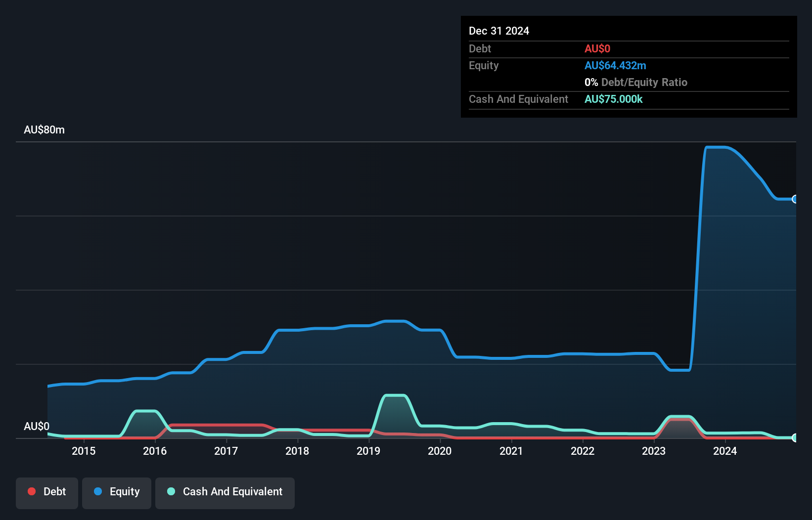This screenshot has width=812, height=520.
Task: Click the AU$75.000k cash value
Action: click(614, 99)
